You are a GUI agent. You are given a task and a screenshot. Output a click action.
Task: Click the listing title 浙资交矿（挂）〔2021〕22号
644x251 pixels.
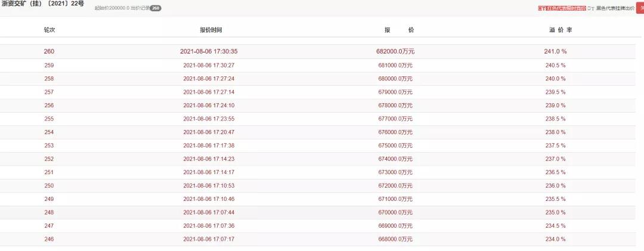point(42,5)
